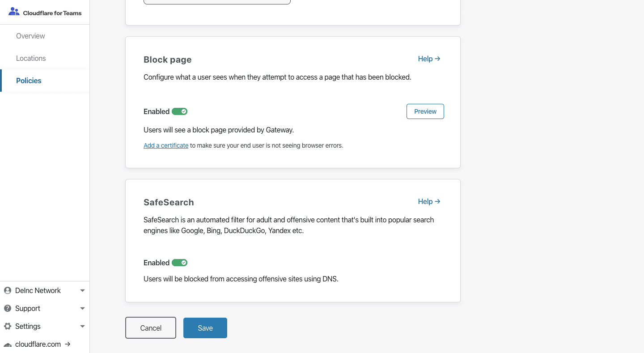This screenshot has height=353, width=644.
Task: Click the Cloudflare for Teams logo icon
Action: [14, 12]
